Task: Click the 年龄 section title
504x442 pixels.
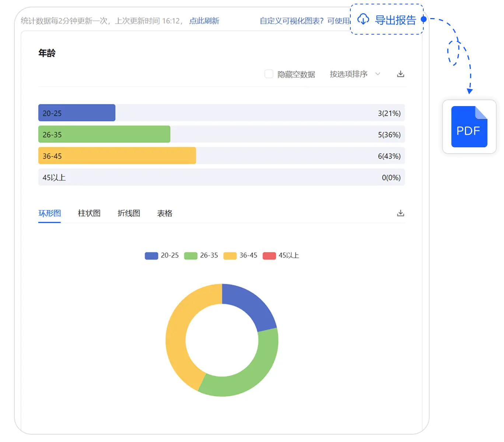Action: [47, 53]
